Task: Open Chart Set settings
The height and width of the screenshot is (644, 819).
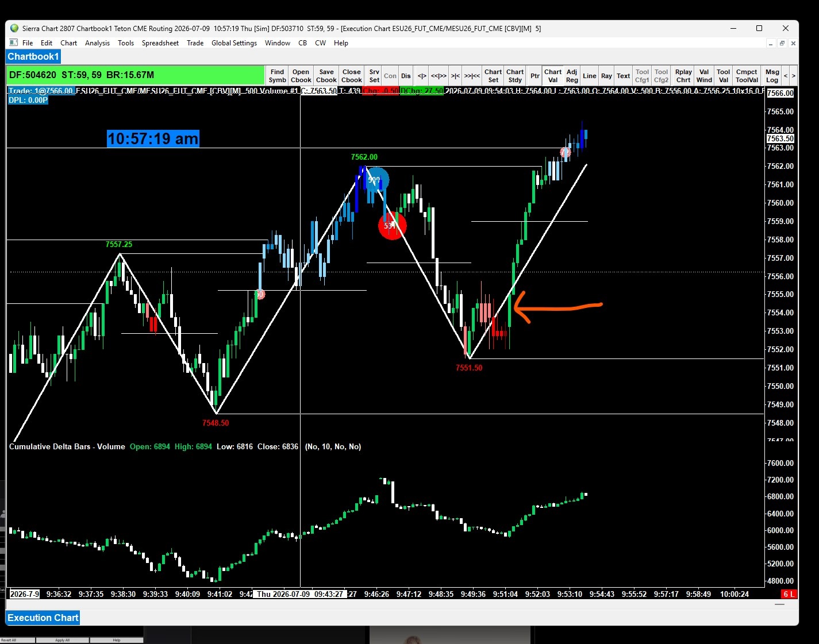Action: pos(493,76)
